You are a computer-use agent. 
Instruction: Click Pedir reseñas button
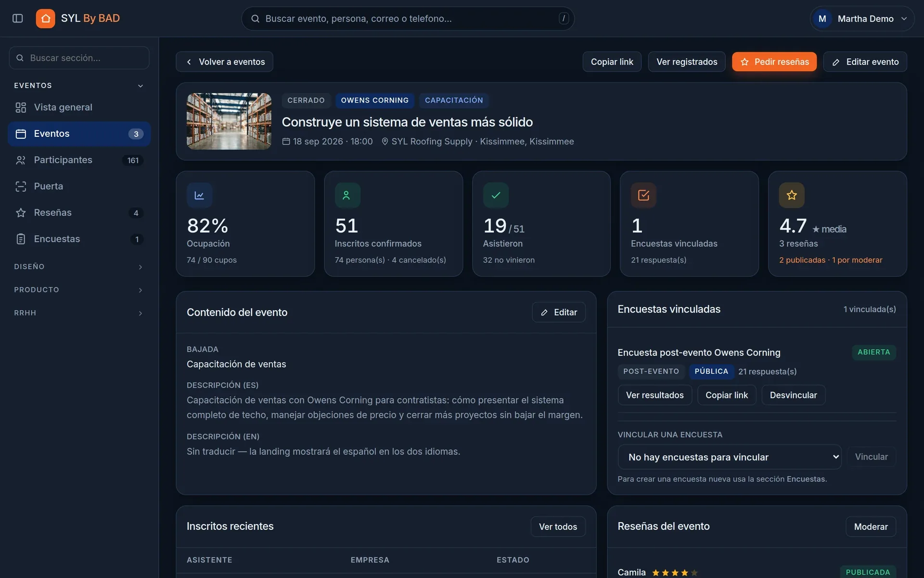coord(774,62)
